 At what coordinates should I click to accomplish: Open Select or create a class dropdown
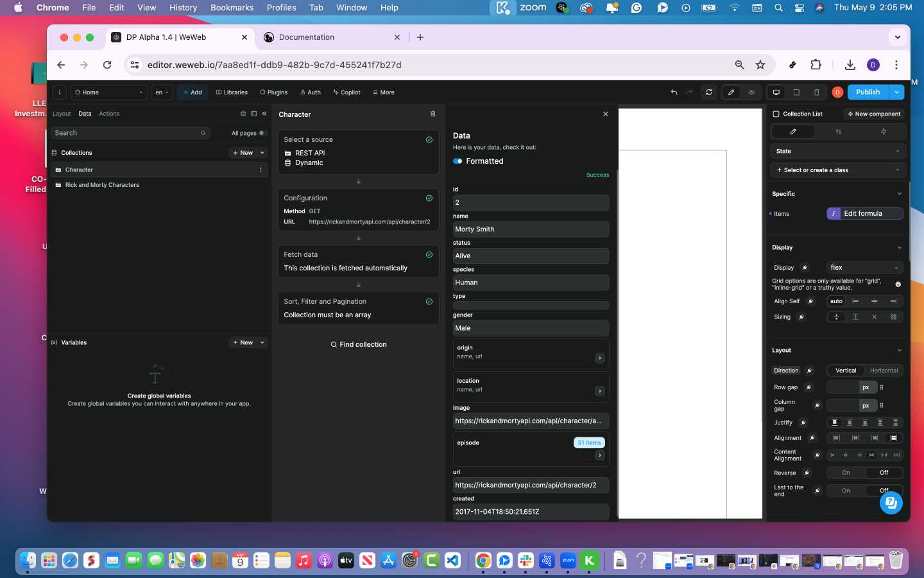[x=837, y=170]
